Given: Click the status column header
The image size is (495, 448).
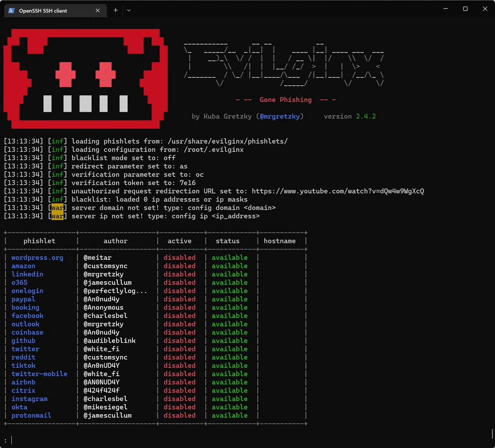Looking at the screenshot, I should (x=228, y=241).
